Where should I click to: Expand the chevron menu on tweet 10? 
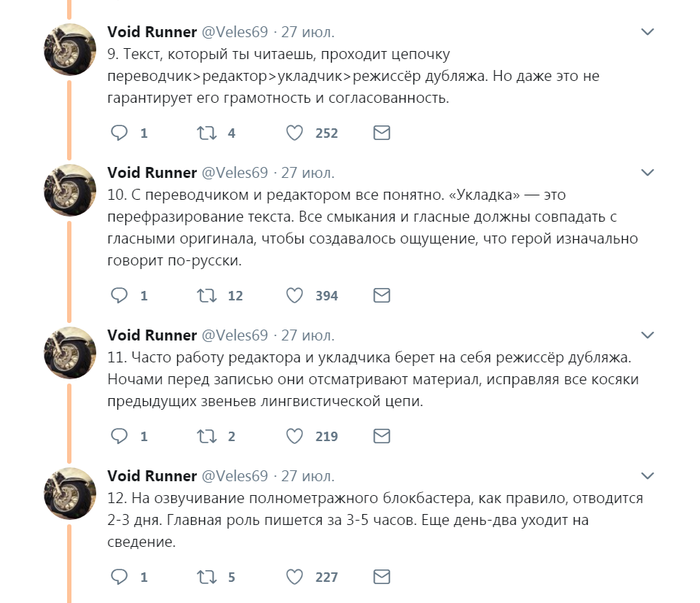650,173
